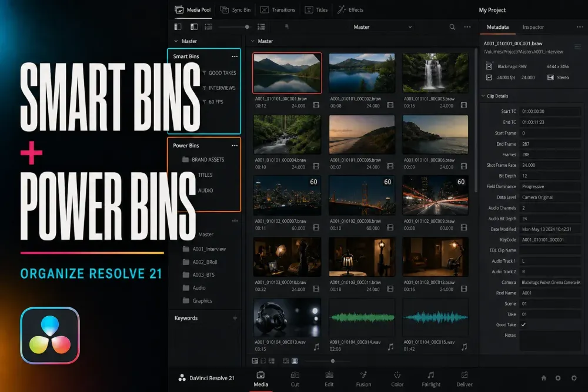Click the Start TC field
This screenshot has height=392, width=588.
point(550,111)
